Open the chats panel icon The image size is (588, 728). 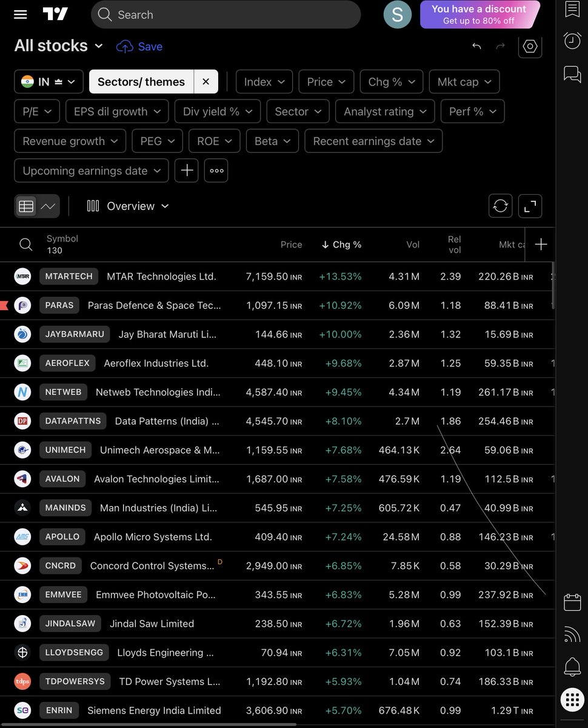[572, 74]
